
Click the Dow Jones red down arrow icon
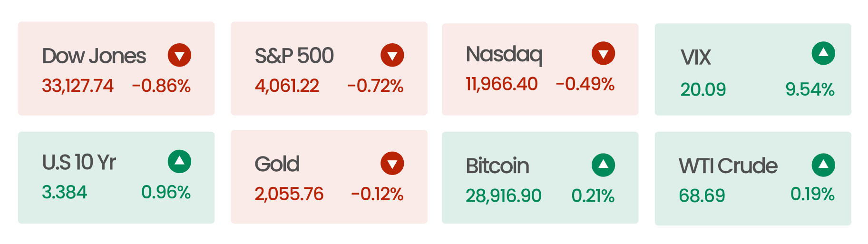tap(179, 55)
